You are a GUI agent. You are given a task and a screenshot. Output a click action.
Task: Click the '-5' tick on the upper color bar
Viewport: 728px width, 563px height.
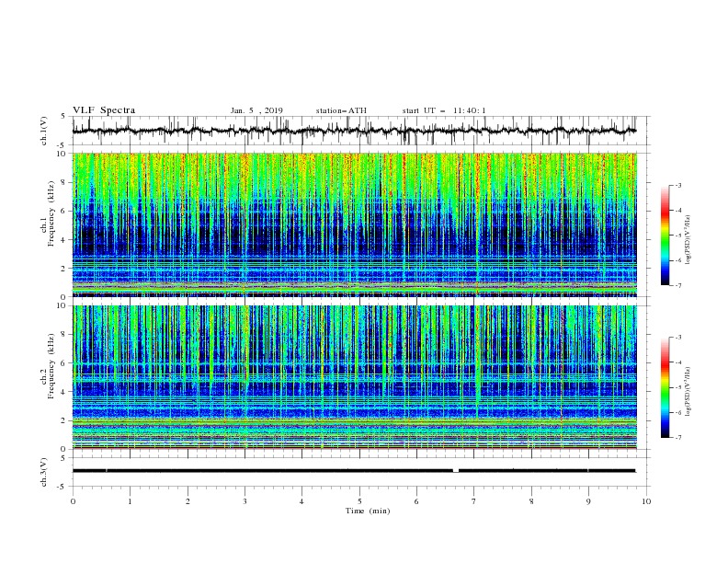677,236
